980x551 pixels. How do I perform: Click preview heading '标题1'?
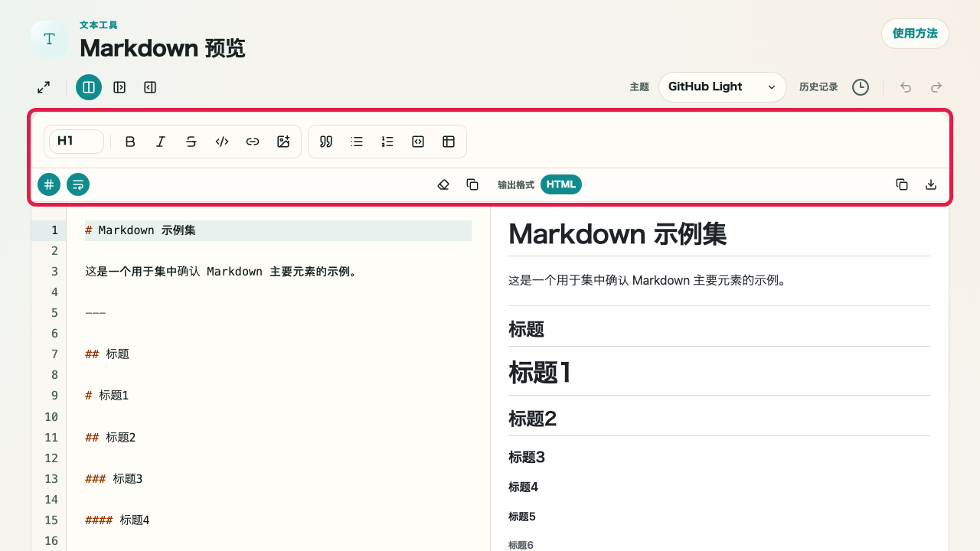541,373
